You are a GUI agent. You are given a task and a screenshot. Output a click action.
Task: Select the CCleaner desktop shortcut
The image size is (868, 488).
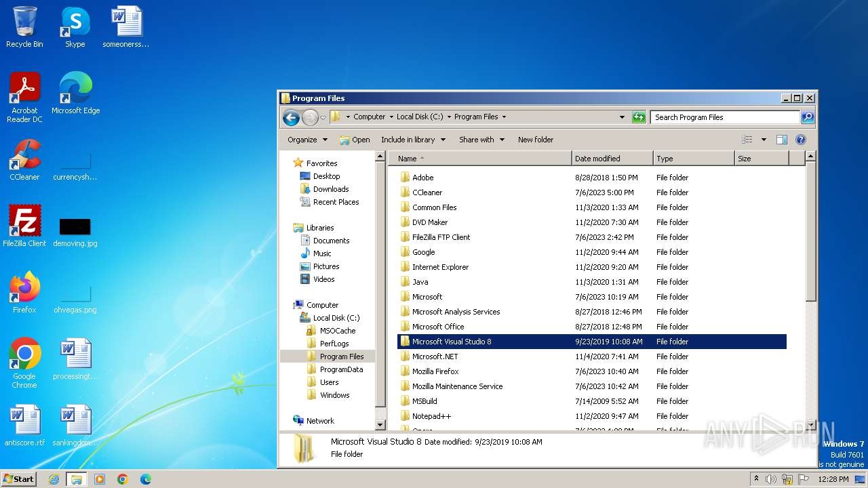point(24,160)
